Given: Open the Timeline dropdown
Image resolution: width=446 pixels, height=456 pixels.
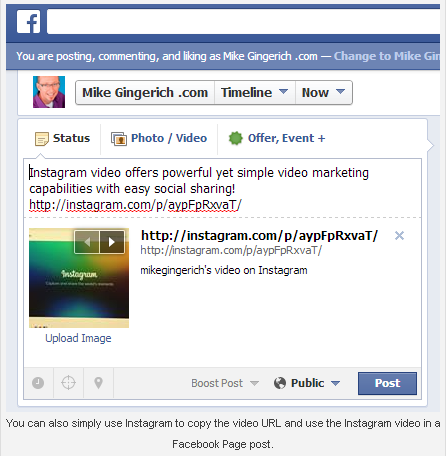Looking at the screenshot, I should point(255,93).
